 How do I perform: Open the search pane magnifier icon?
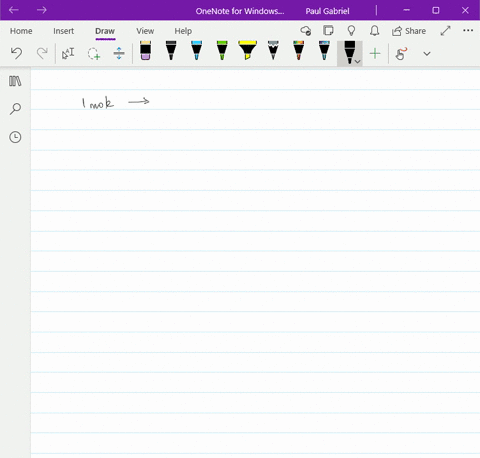click(15, 109)
